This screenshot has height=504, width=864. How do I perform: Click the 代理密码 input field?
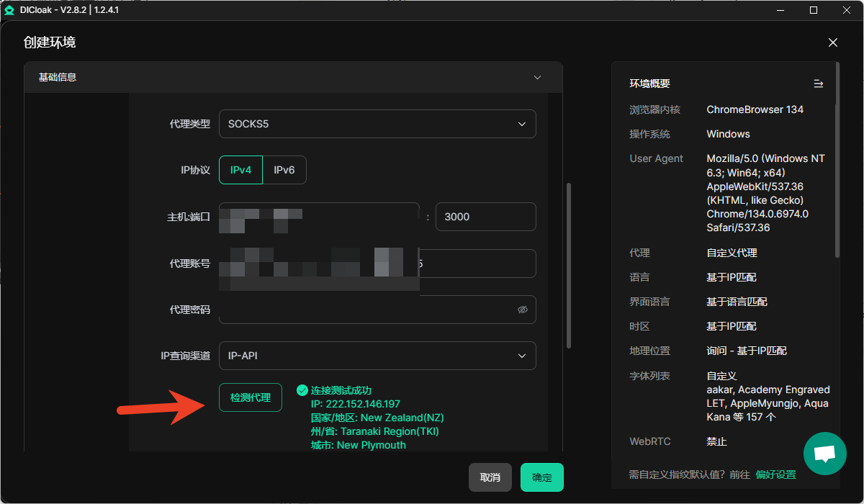(x=367, y=310)
